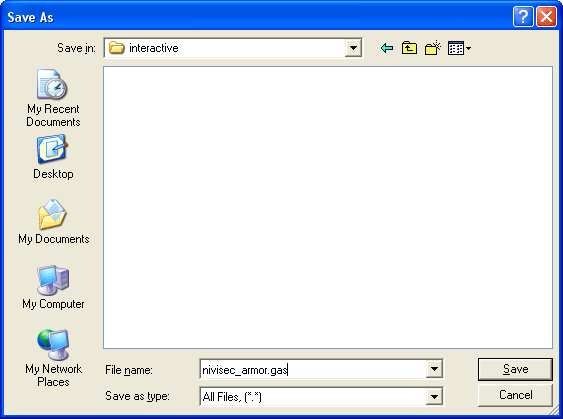Click the Save button
Image resolution: width=563 pixels, height=419 pixels.
pyautogui.click(x=515, y=369)
